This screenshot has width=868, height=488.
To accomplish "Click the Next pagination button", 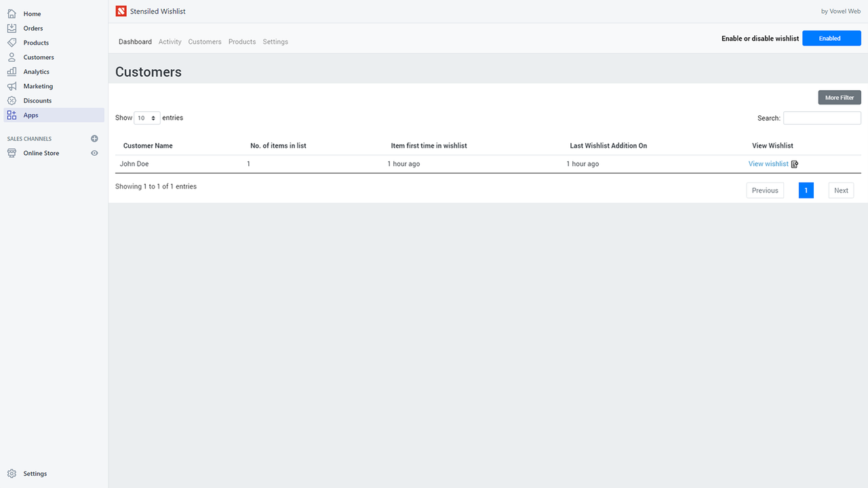I will coord(841,190).
